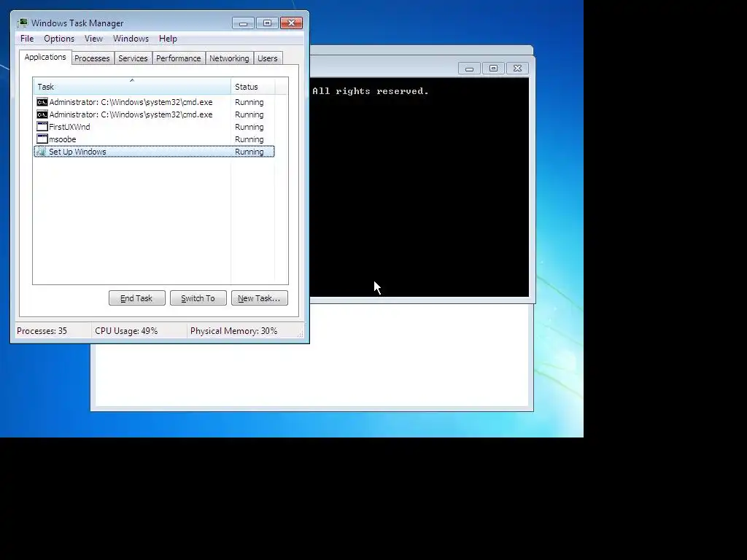Image resolution: width=747 pixels, height=560 pixels.
Task: Select the Set Up Windows task
Action: (154, 152)
